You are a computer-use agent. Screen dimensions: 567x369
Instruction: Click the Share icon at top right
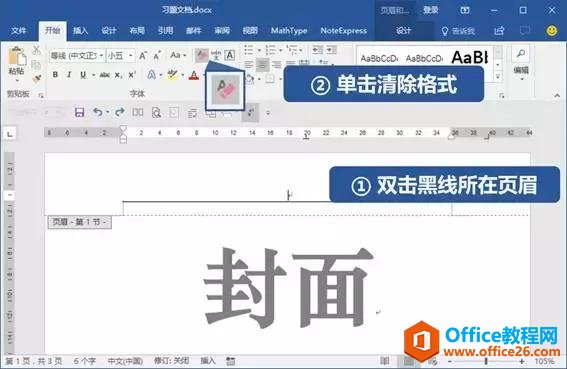[x=499, y=31]
